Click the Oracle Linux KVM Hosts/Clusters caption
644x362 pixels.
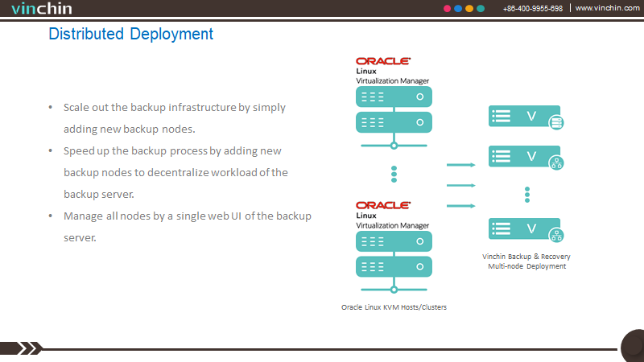coord(394,307)
